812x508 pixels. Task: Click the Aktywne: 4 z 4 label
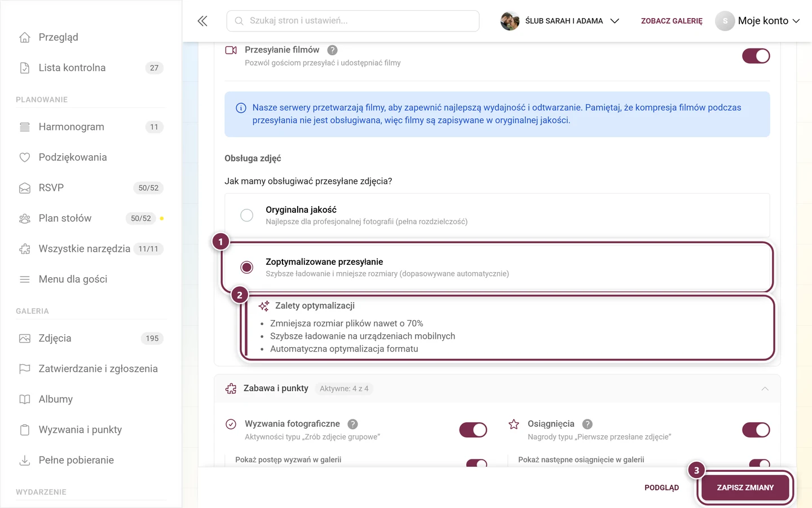tap(344, 389)
